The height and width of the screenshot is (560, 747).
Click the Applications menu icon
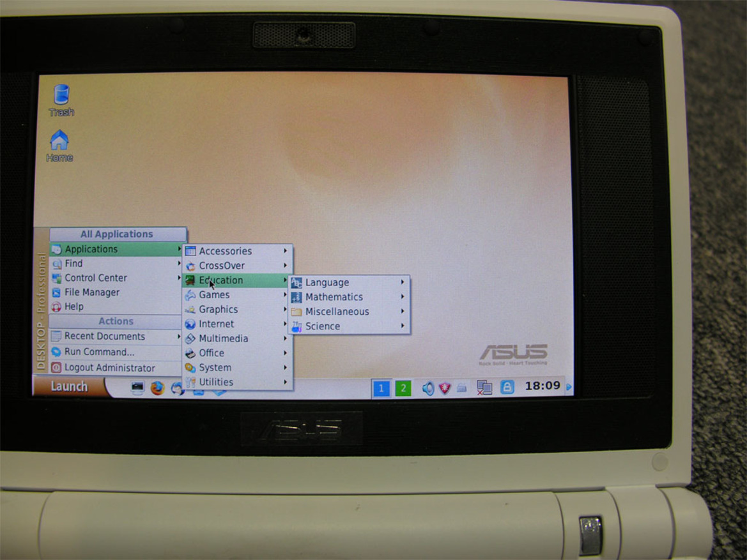[x=57, y=250]
